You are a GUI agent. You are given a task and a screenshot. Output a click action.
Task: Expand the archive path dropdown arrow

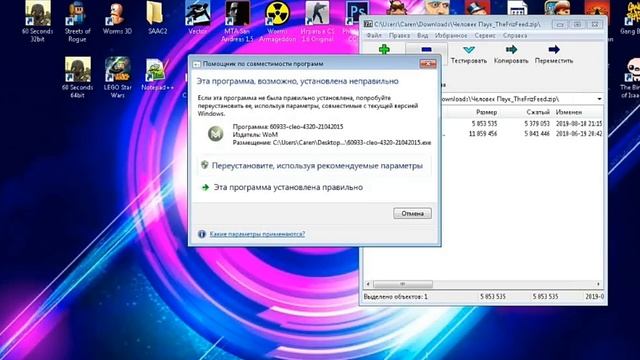click(599, 99)
